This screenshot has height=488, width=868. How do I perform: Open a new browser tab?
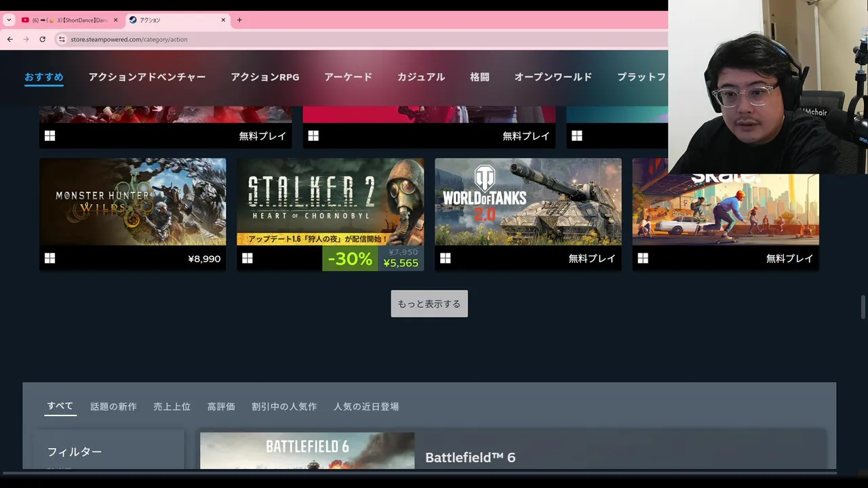click(x=239, y=20)
